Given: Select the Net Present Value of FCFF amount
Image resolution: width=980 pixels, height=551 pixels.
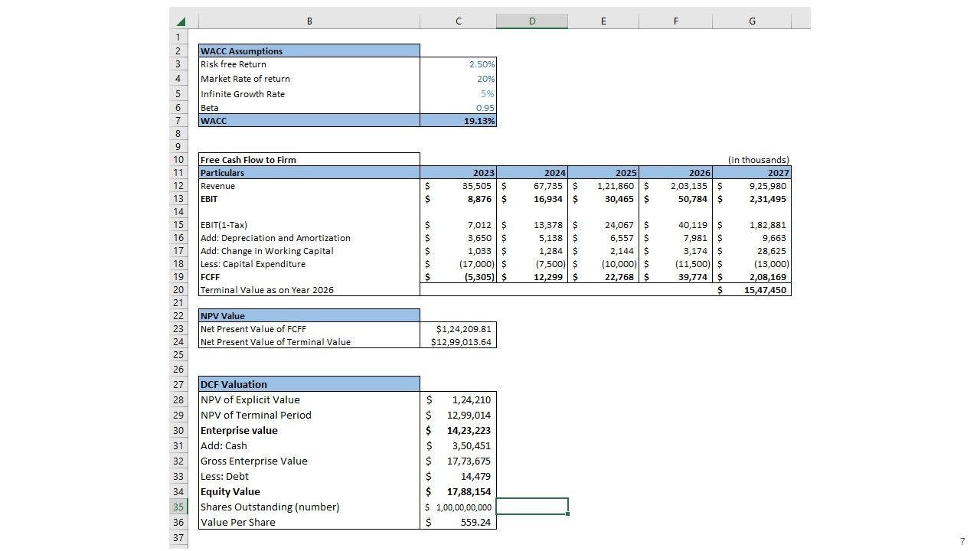Looking at the screenshot, I should [459, 329].
